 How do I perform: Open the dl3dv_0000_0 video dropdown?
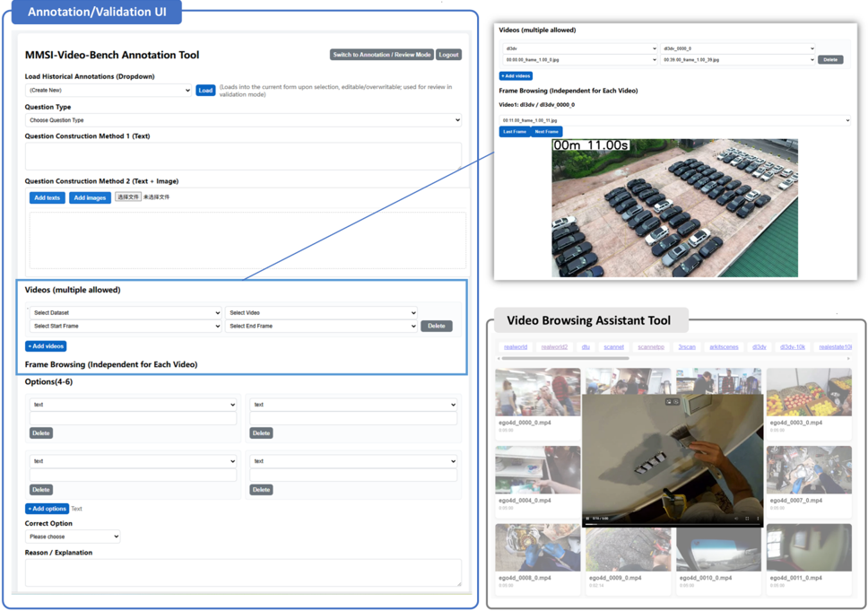point(738,48)
